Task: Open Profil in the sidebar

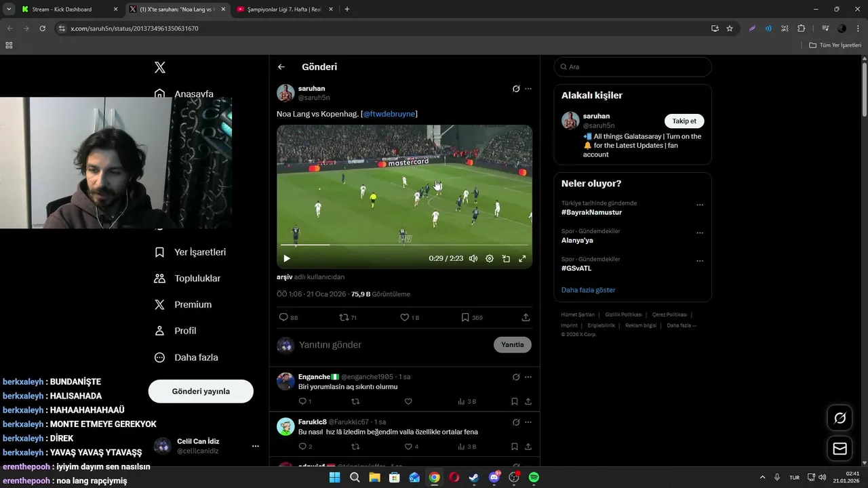Action: point(176,331)
